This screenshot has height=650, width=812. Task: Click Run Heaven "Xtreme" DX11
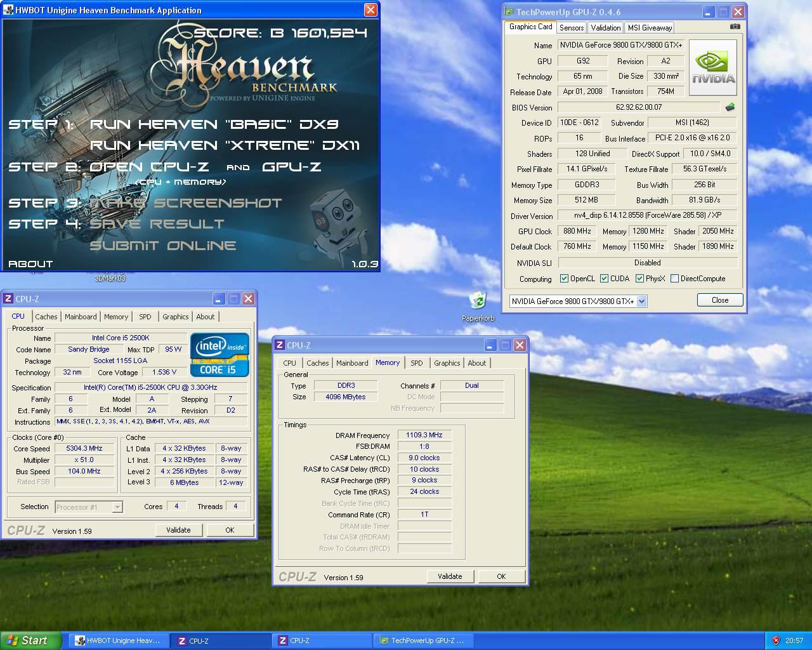[225, 145]
